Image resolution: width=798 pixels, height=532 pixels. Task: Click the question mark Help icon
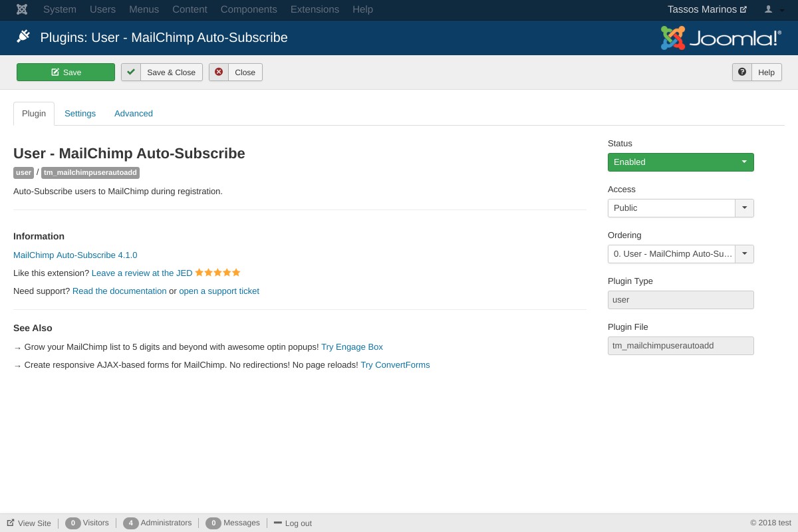coord(742,72)
